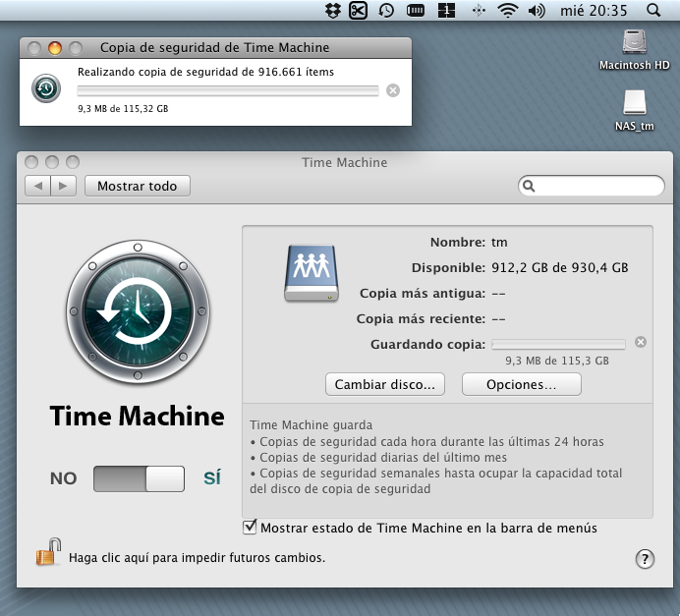Click the 'Copia más antigua' label
Screen dimensions: 680x616
tap(423, 294)
